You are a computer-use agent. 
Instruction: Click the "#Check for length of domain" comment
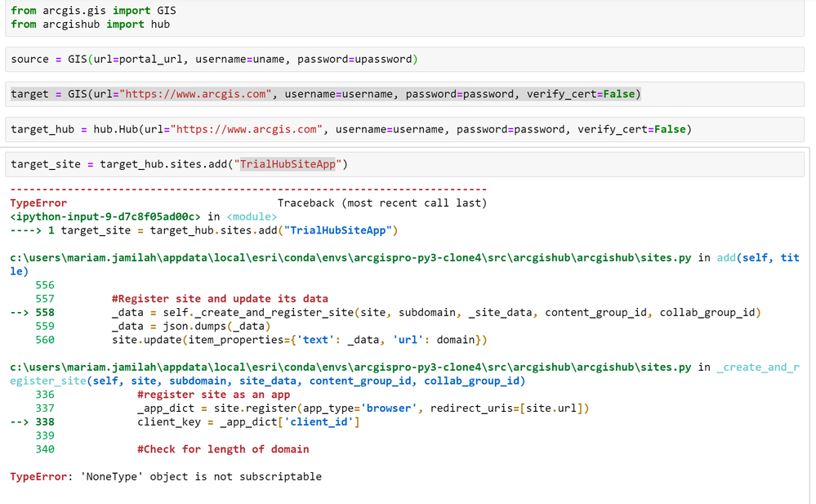coord(223,448)
